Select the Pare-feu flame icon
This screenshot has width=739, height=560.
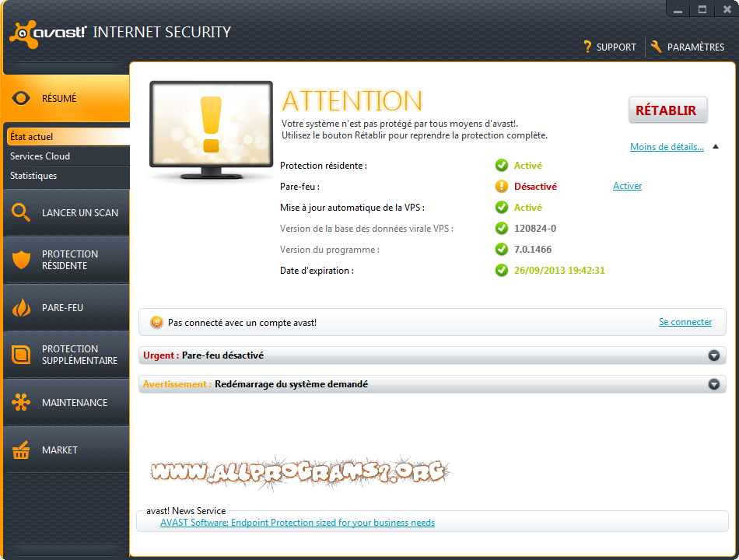pos(21,307)
